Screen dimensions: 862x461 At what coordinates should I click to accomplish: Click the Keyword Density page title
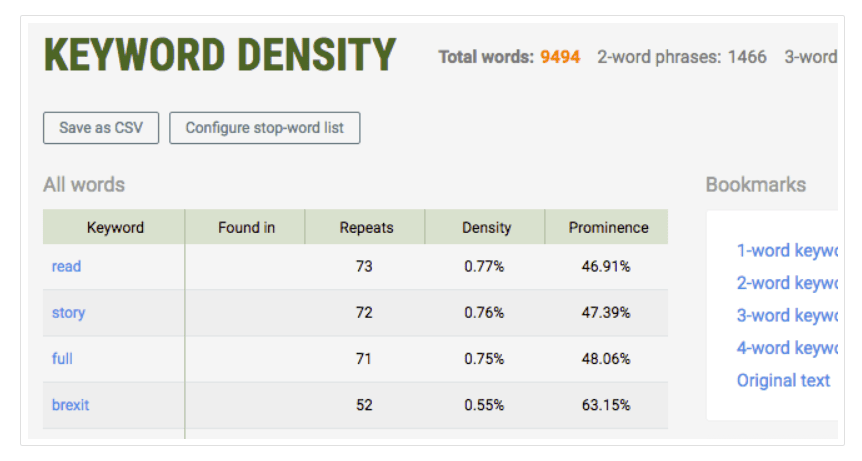(x=220, y=55)
